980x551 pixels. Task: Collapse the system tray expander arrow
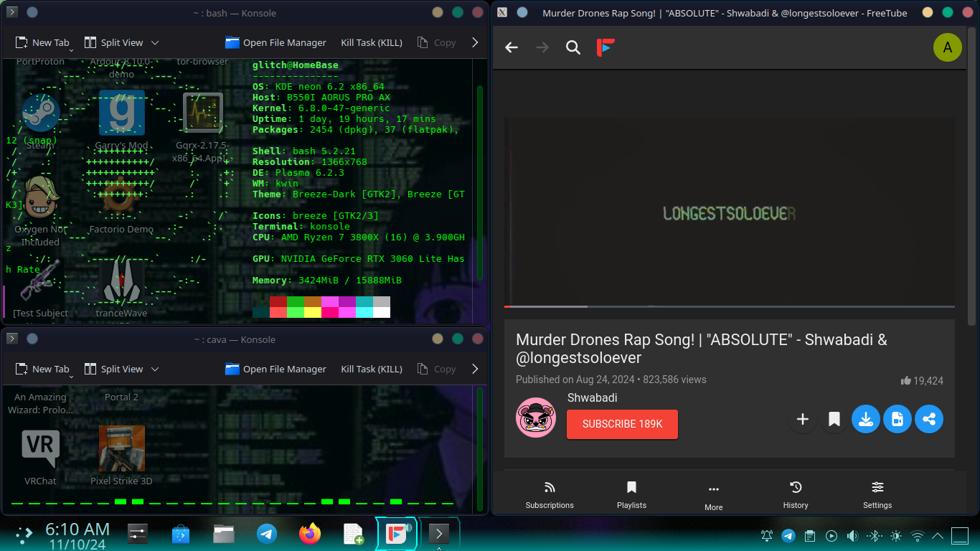pos(937,535)
